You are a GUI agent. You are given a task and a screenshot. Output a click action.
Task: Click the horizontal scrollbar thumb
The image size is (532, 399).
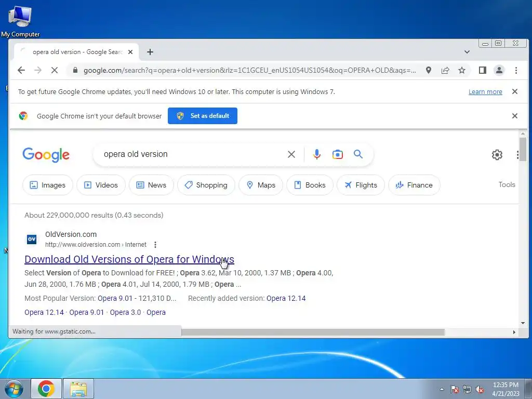point(312,332)
